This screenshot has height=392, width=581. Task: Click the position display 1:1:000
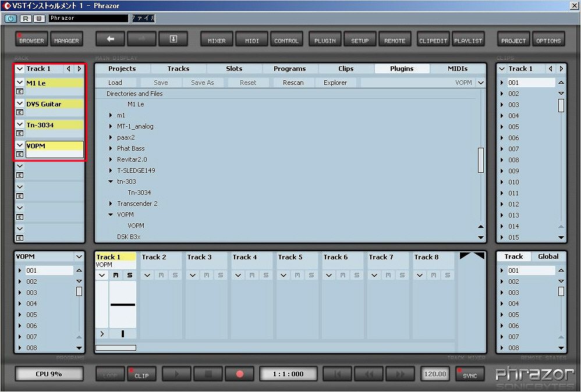point(288,374)
